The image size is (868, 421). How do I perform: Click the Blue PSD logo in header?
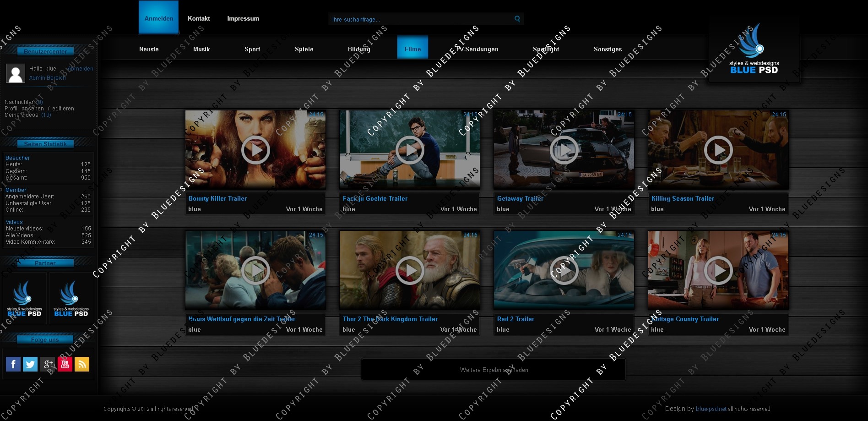[x=754, y=49]
